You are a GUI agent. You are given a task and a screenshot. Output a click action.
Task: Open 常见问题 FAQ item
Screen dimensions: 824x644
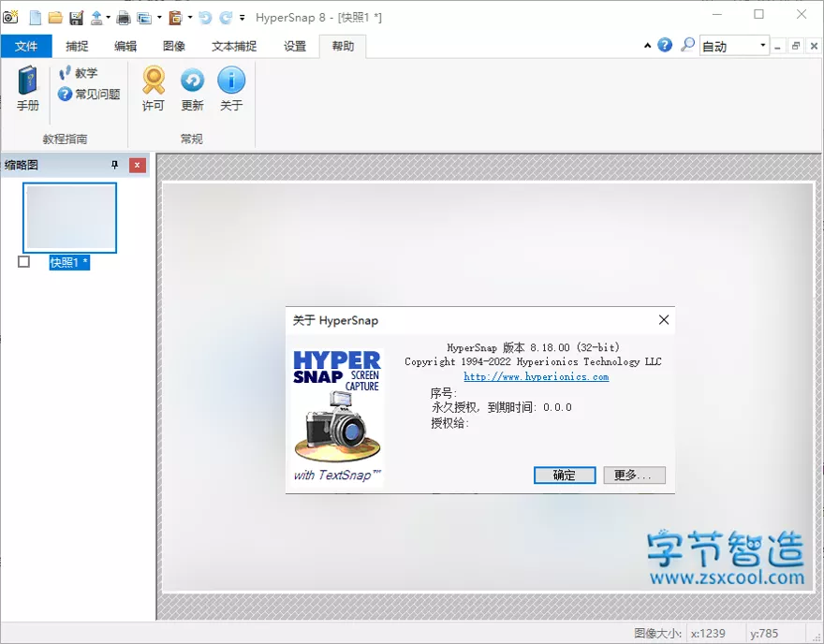click(89, 94)
